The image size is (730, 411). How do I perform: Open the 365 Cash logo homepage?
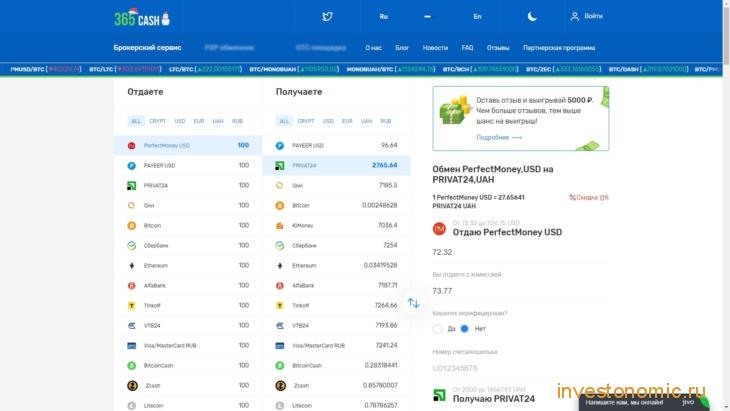click(142, 17)
